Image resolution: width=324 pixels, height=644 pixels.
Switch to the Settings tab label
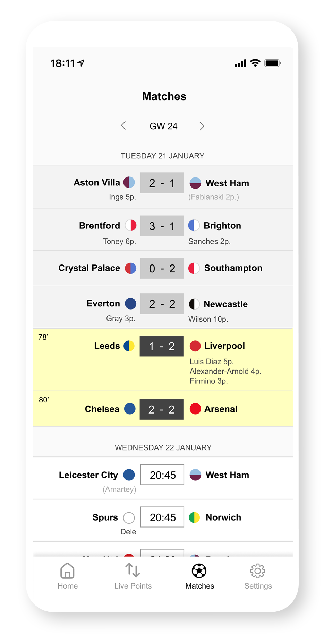tap(258, 586)
